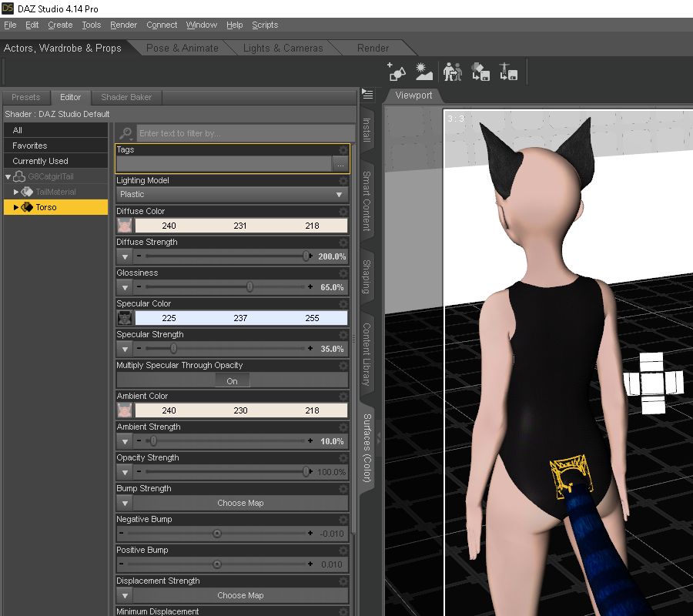Open the Lighting Model Plastic dropdown
This screenshot has height=616, width=693.
(x=232, y=195)
